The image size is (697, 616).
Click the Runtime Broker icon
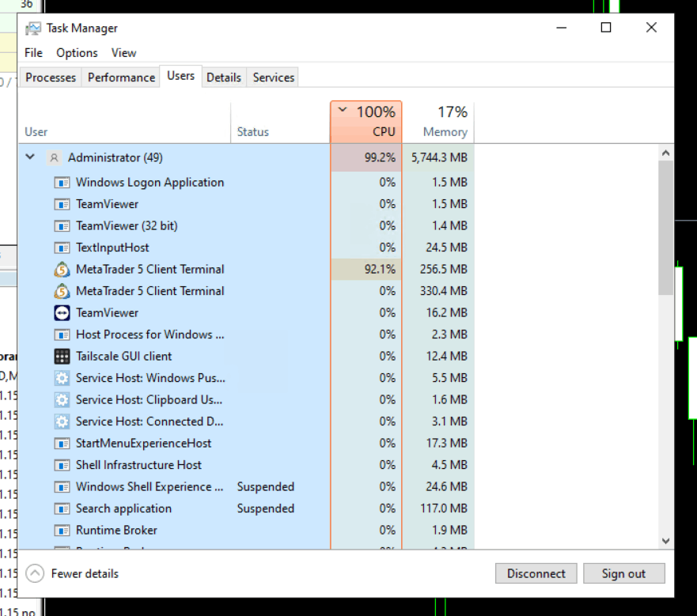(62, 531)
